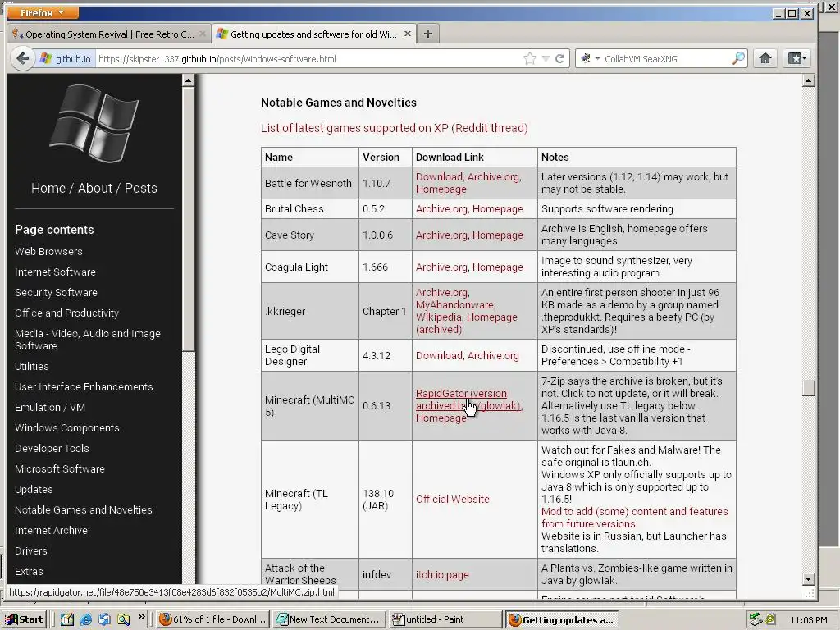Screen dimensions: 840x630
Task: Open .kkrieger Wikipedia link
Action: (438, 317)
